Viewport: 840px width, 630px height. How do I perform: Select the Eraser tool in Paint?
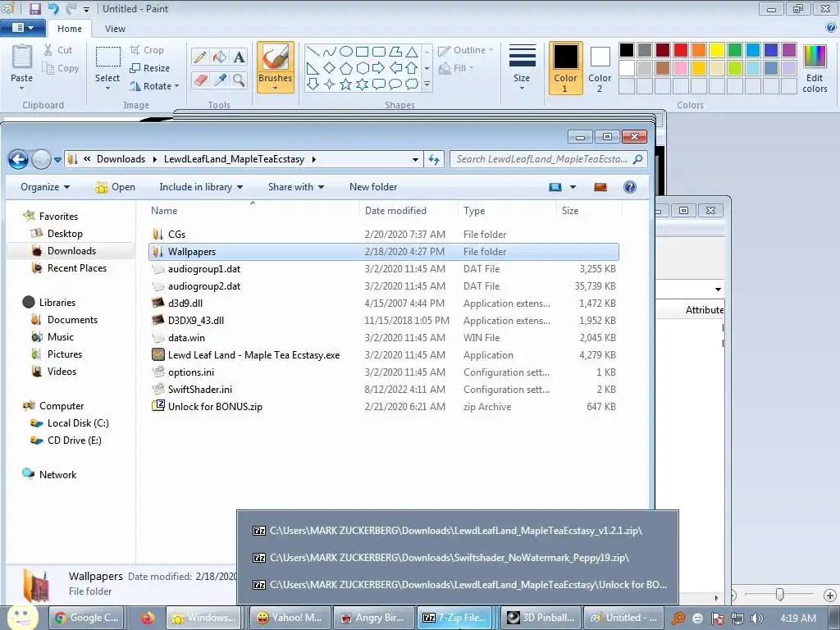[x=200, y=80]
